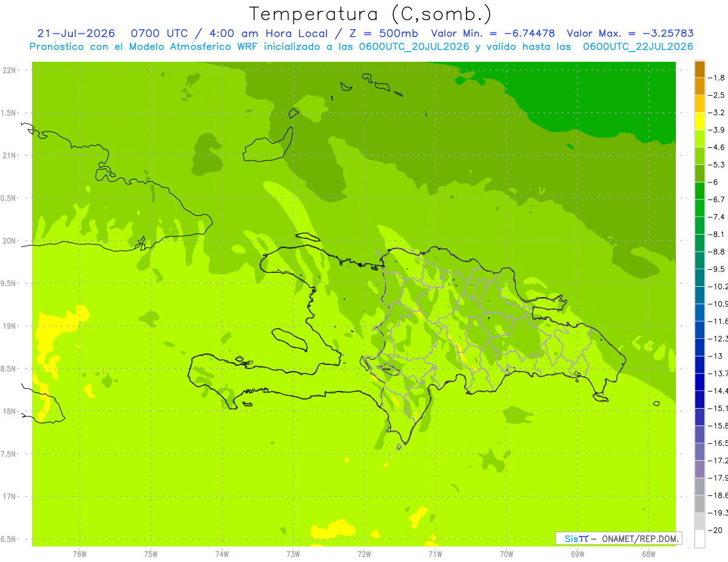Viewport: 728px width, 562px height.
Task: Click the orange swatch between -1.8 and -2.5
Action: point(699,87)
